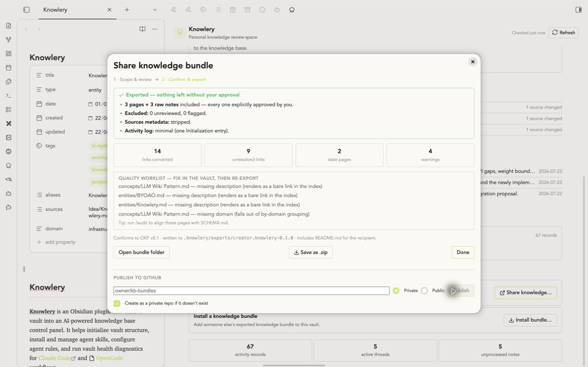Focus the owner/kb-bundles repository input
Viewport: 588px width, 367px height.
[252, 291]
